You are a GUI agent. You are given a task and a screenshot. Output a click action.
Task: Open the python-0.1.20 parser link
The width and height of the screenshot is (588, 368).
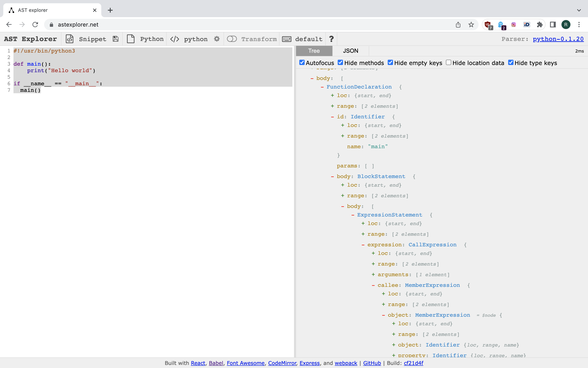pyautogui.click(x=558, y=39)
